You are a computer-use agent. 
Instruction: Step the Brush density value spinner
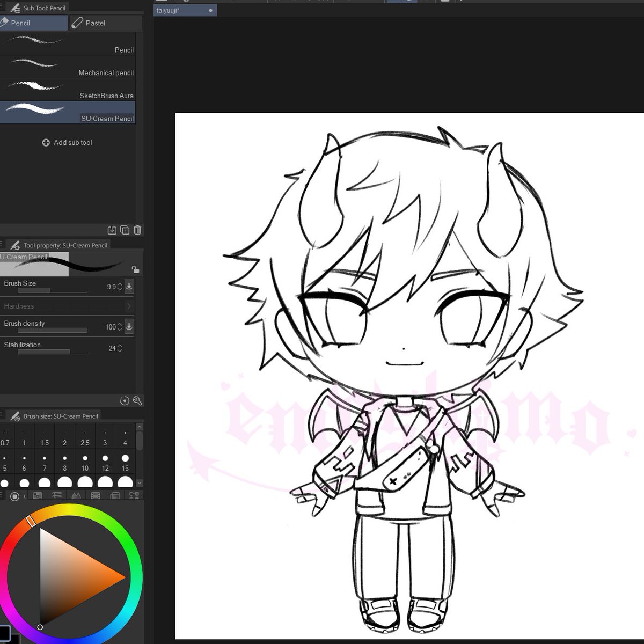[119, 327]
